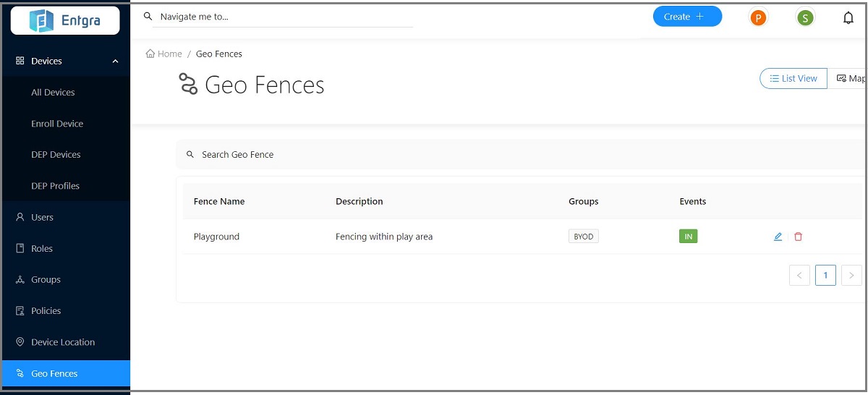Select the BYOD group tag

pyautogui.click(x=583, y=237)
